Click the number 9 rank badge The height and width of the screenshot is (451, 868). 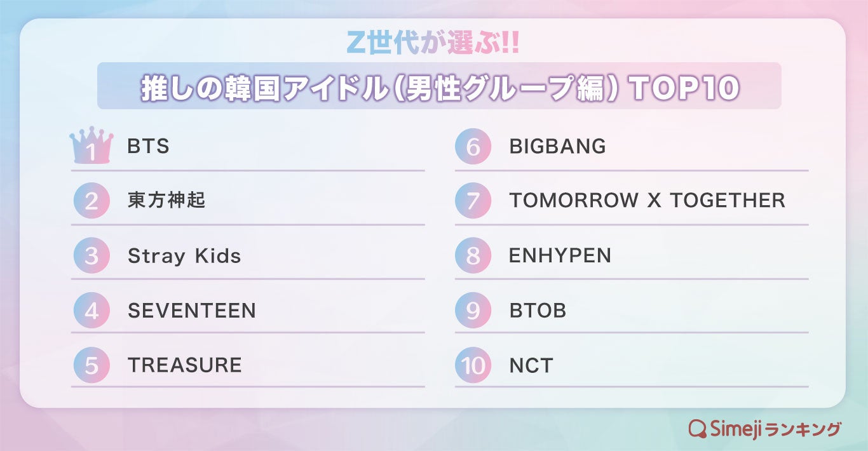tap(473, 311)
